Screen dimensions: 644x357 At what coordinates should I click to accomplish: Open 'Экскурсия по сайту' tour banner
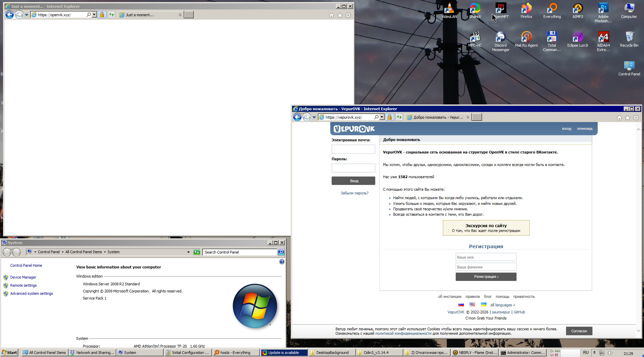[x=486, y=228]
